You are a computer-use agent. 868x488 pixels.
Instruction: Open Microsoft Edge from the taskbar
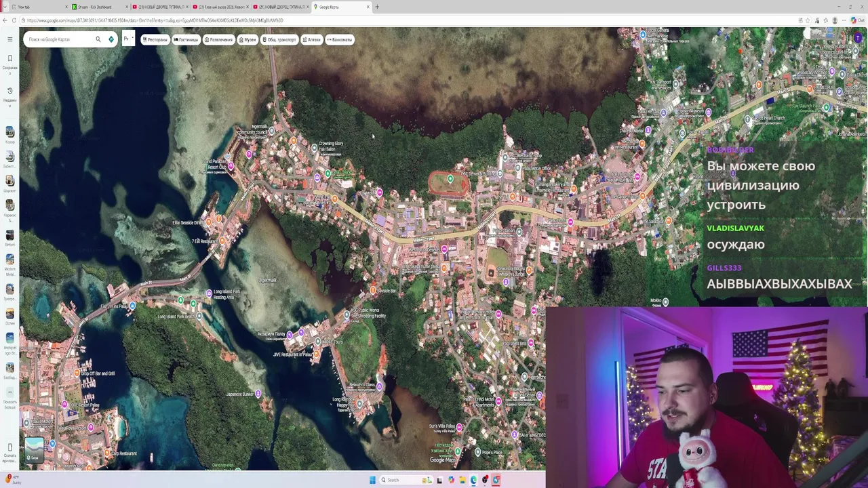473,480
